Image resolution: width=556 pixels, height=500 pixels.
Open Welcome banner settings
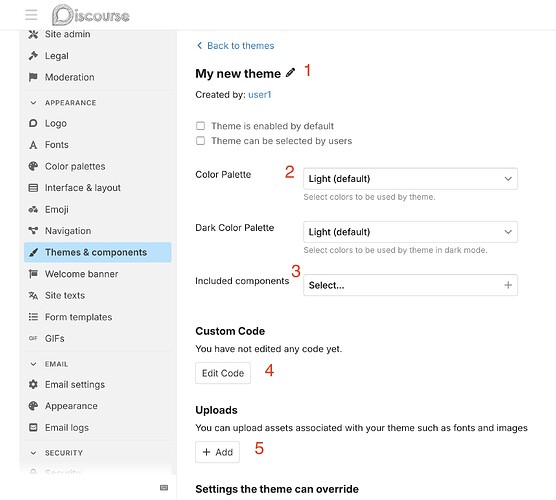click(x=82, y=274)
